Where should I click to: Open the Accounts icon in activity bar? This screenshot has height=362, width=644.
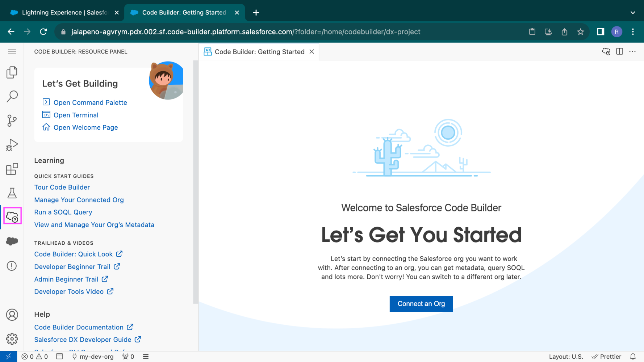coord(12,315)
